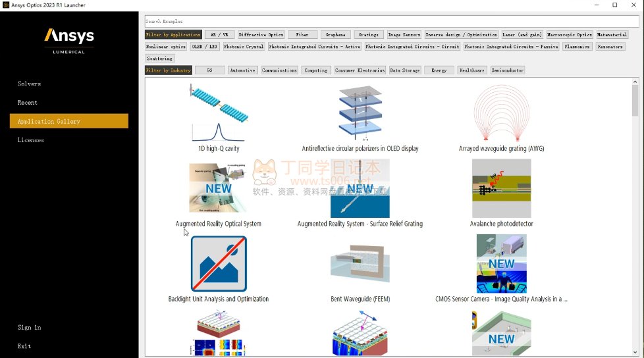Filter examples by Semiconductor industry
Image resolution: width=644 pixels, height=358 pixels.
507,70
